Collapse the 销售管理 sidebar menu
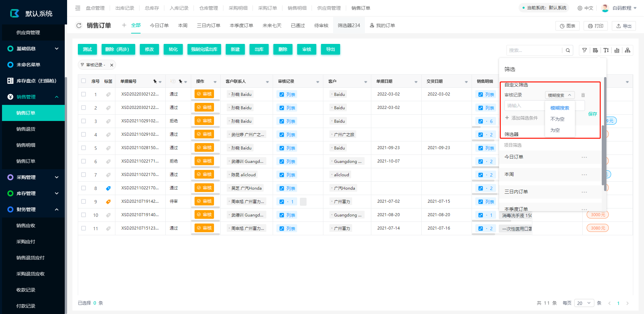The height and width of the screenshot is (314, 644). click(x=57, y=97)
